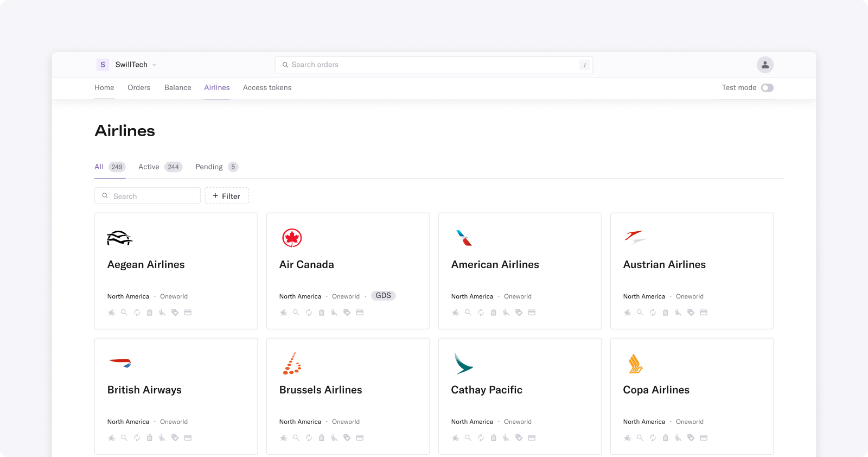Click the Air Canada maple leaf logo

click(x=292, y=238)
